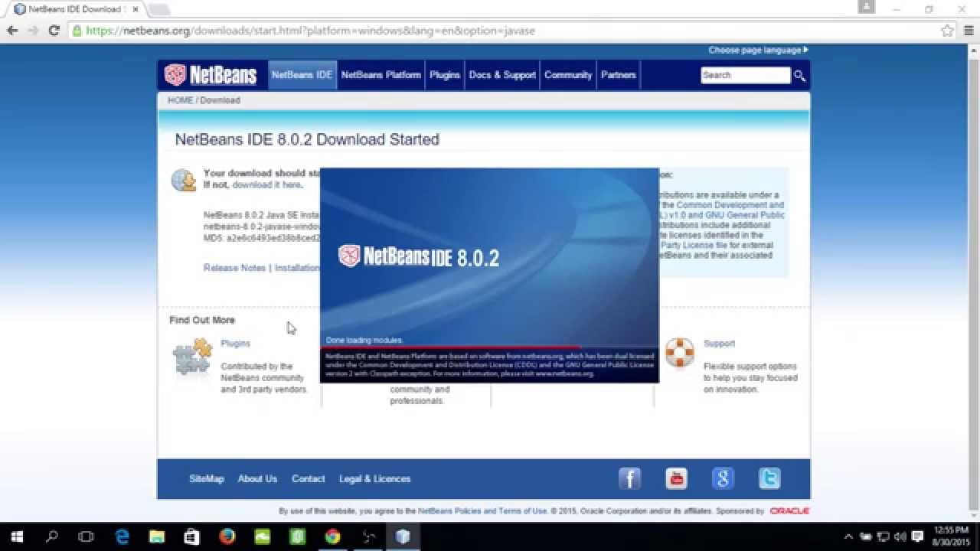Focus the site Search input field
The height and width of the screenshot is (551, 980).
coord(745,75)
